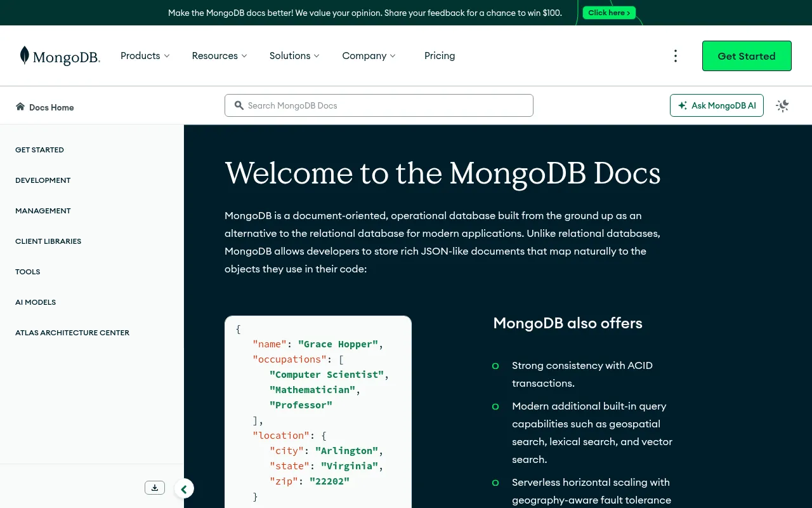This screenshot has height=508, width=812.
Task: Click the Ask MongoDB AI button
Action: click(x=717, y=105)
